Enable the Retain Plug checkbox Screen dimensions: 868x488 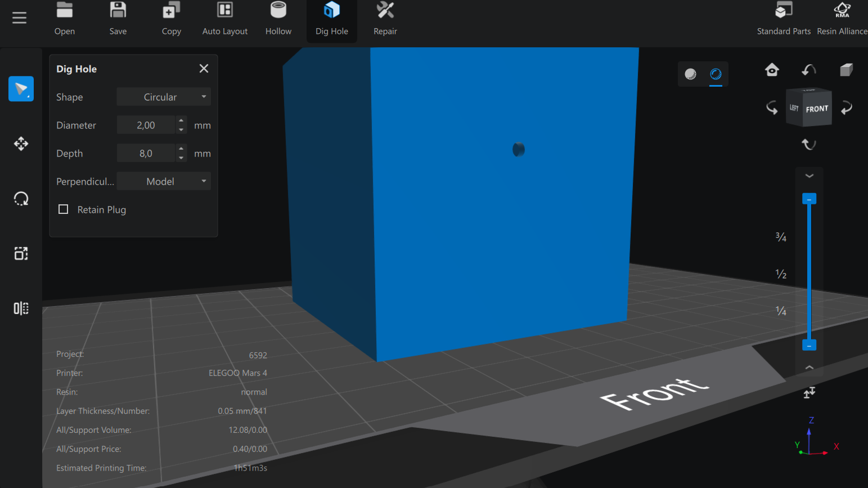(x=64, y=209)
